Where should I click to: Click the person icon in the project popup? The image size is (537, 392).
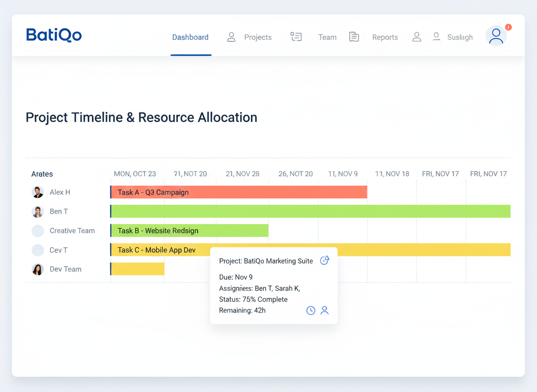325,310
